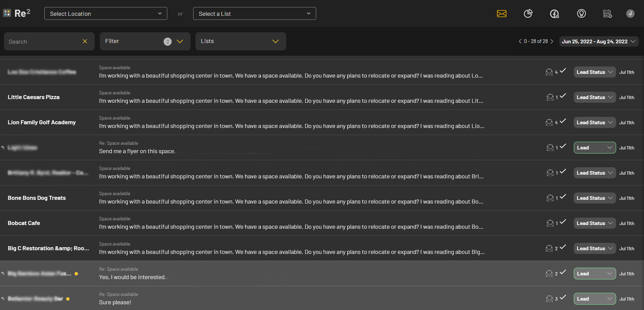
Task: Click opened-mail icon in Little Caesars Pizza row
Action: pyautogui.click(x=550, y=97)
